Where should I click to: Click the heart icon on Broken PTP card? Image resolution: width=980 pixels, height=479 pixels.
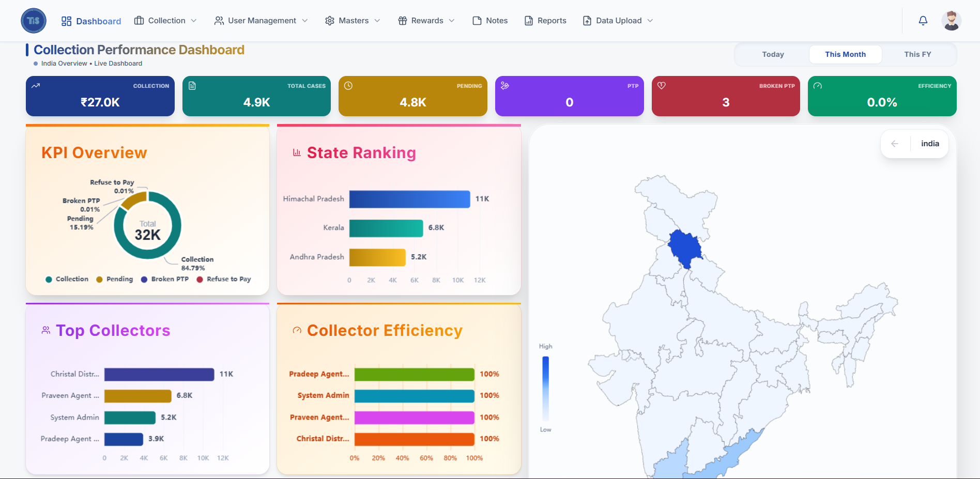(662, 86)
